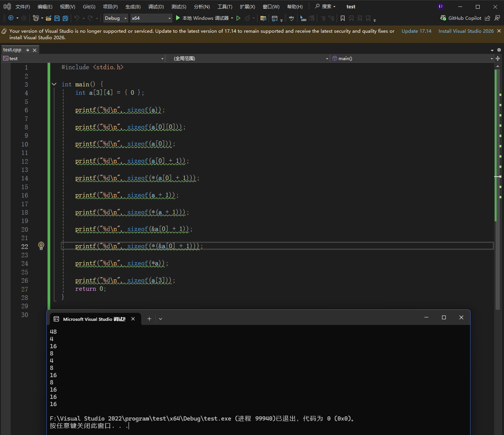Click Install Visual Studio 2026 link
The image size is (504, 435).
466,31
